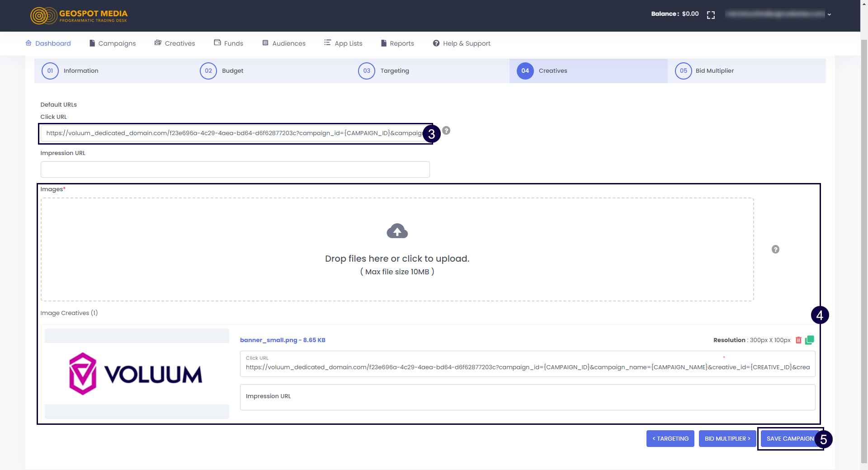Click the green duplicate creative icon
This screenshot has height=470, width=868.
[809, 340]
